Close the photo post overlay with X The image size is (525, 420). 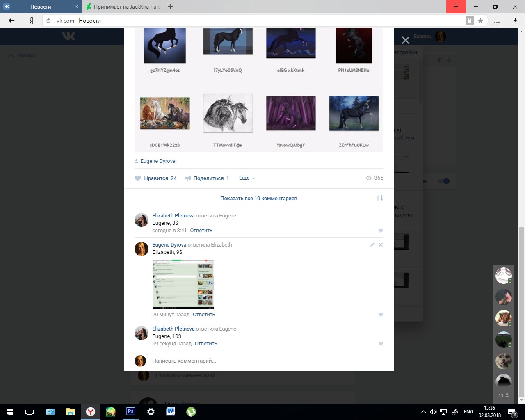[405, 40]
